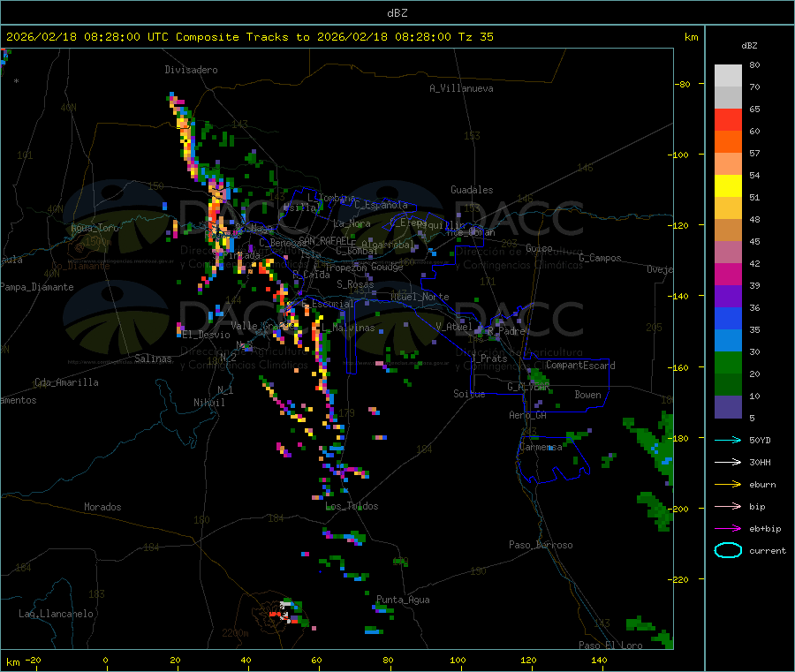
Task: Select the 45 dBZ brown-orange swatch
Action: coord(728,230)
